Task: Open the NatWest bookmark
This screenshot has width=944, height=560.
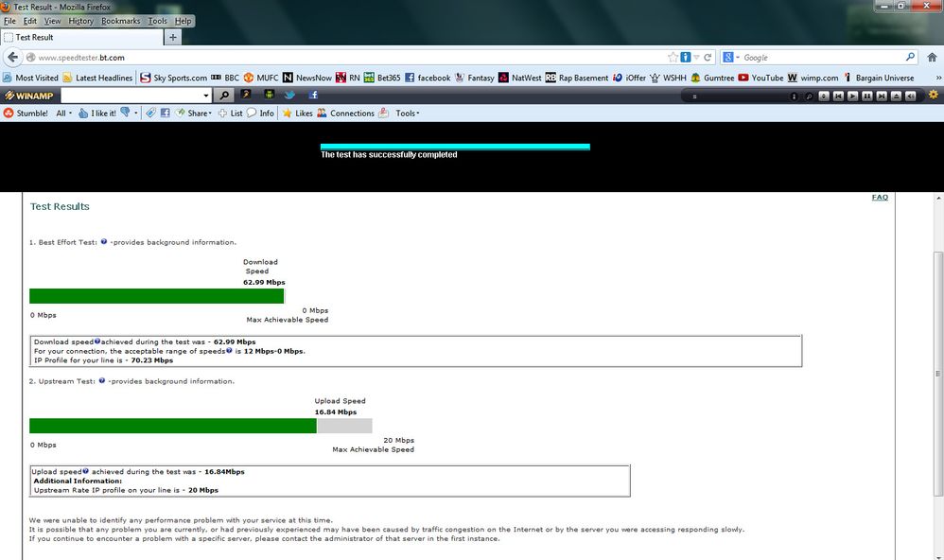Action: [520, 78]
